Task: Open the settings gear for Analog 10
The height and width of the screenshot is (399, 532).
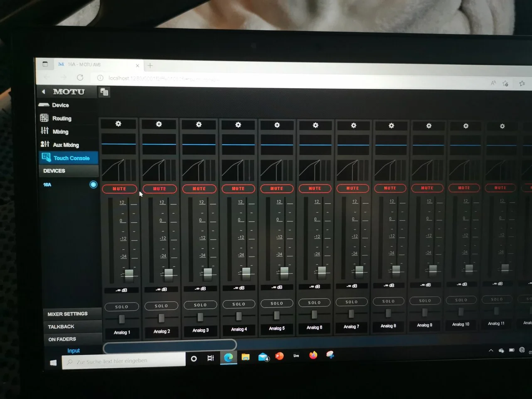Action: click(466, 126)
